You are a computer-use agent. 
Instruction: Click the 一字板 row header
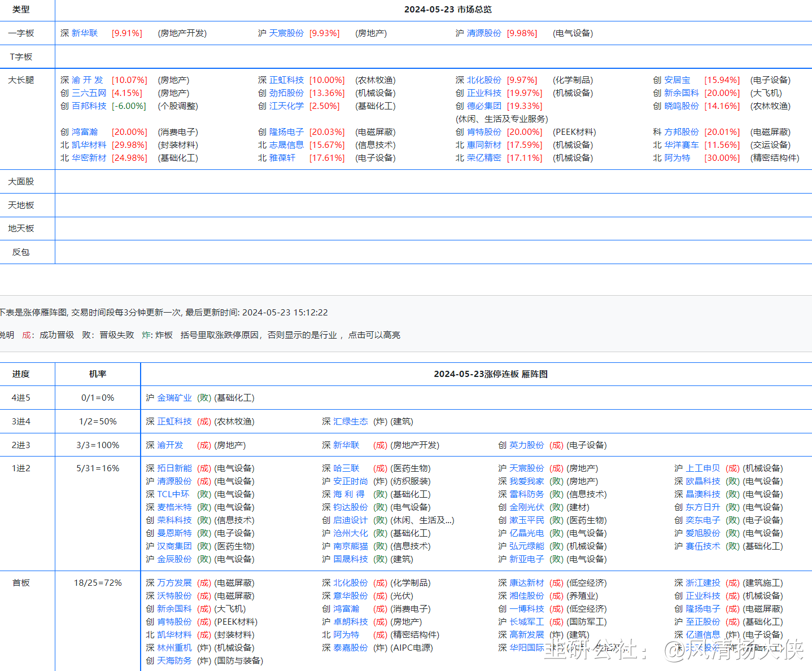21,33
